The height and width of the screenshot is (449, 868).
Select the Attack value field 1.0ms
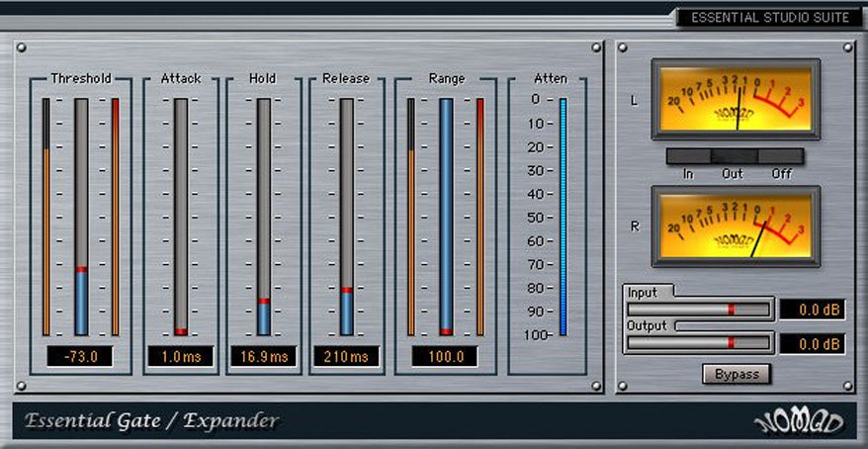(181, 356)
